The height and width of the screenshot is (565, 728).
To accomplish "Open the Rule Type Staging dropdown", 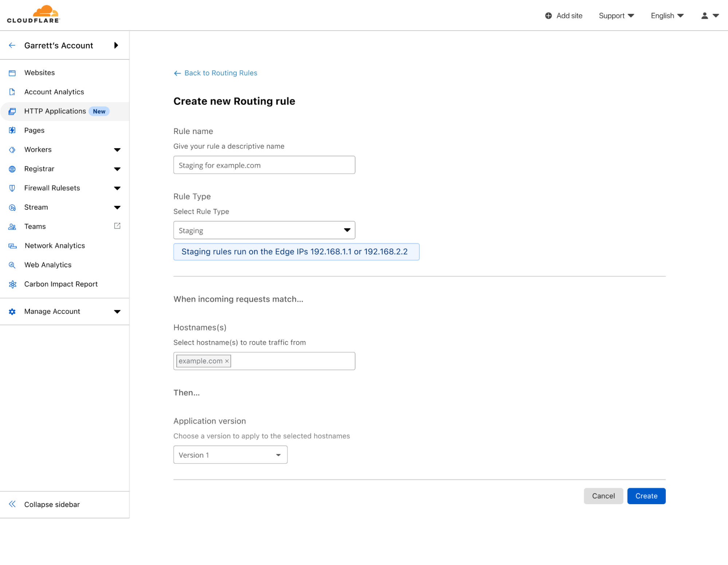I will pos(264,230).
